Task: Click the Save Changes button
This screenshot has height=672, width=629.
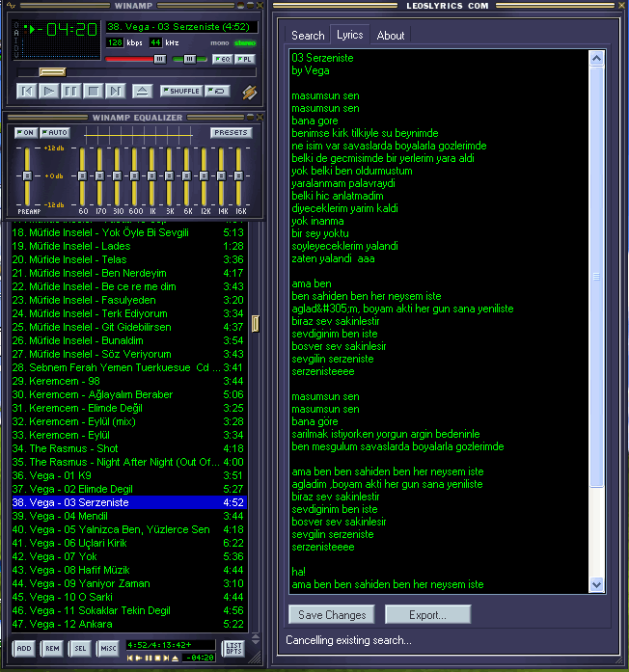Action: tap(332, 615)
